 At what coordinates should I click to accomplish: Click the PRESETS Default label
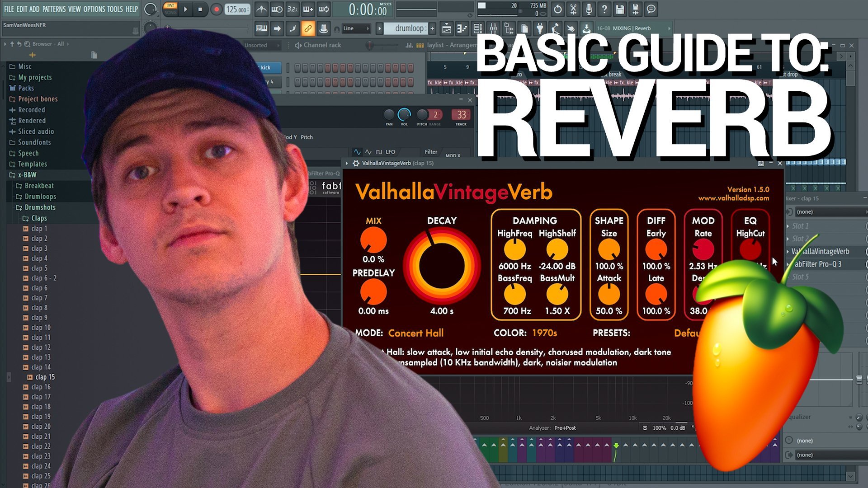pyautogui.click(x=685, y=333)
